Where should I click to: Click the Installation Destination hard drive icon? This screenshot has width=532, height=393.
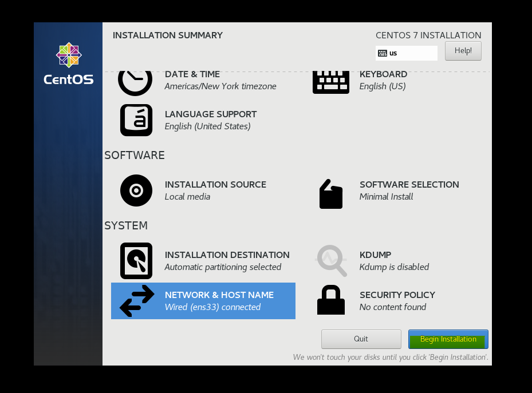(x=136, y=261)
